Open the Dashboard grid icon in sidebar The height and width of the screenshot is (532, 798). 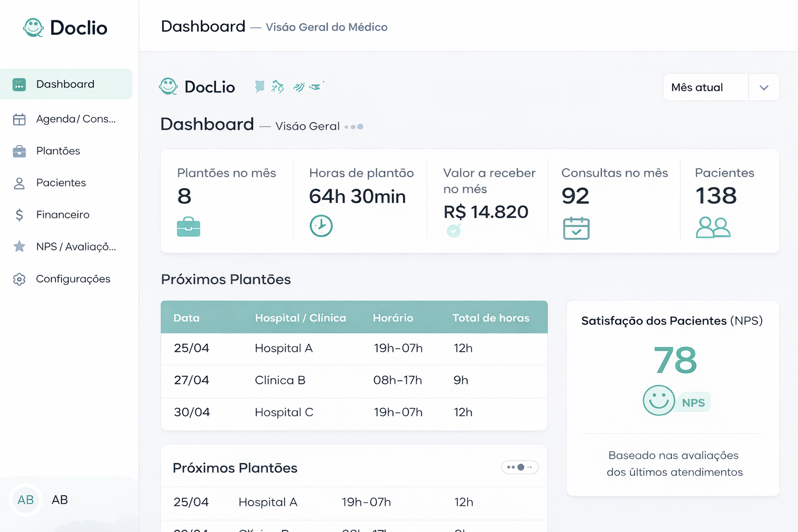point(19,84)
